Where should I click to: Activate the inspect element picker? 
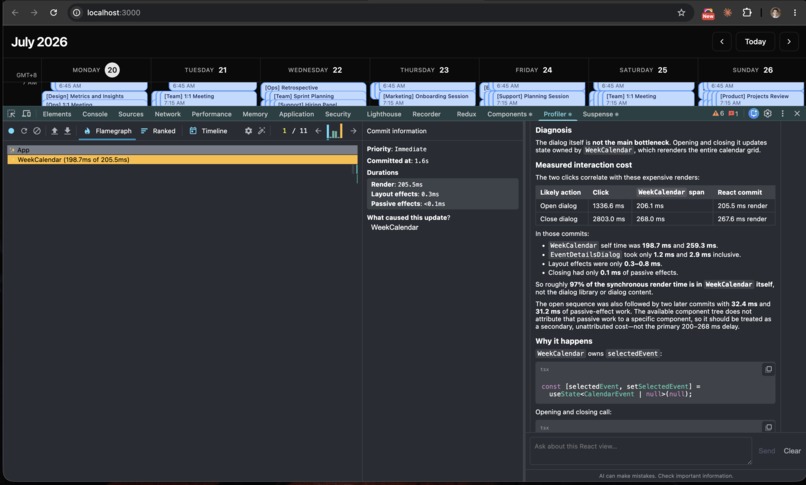coord(11,114)
